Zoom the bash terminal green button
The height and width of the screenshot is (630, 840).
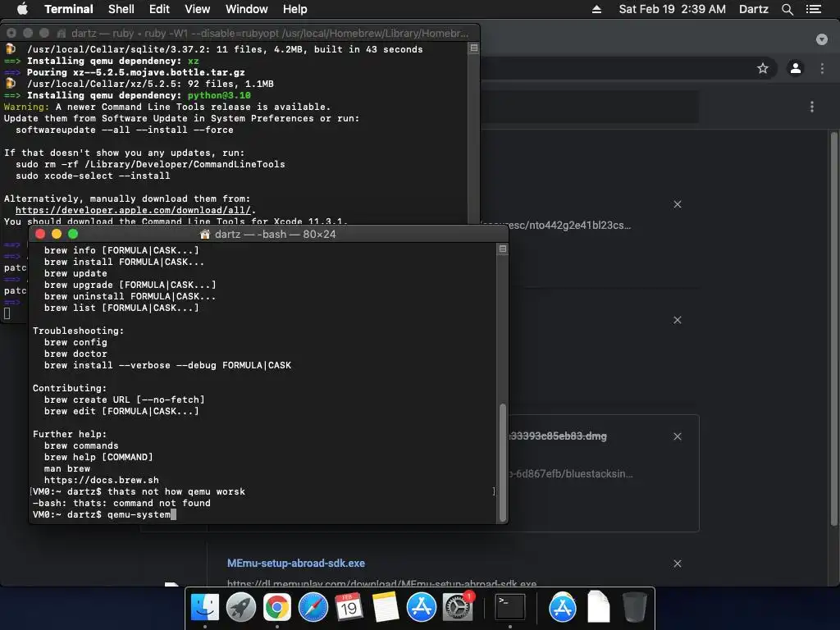tap(73, 234)
